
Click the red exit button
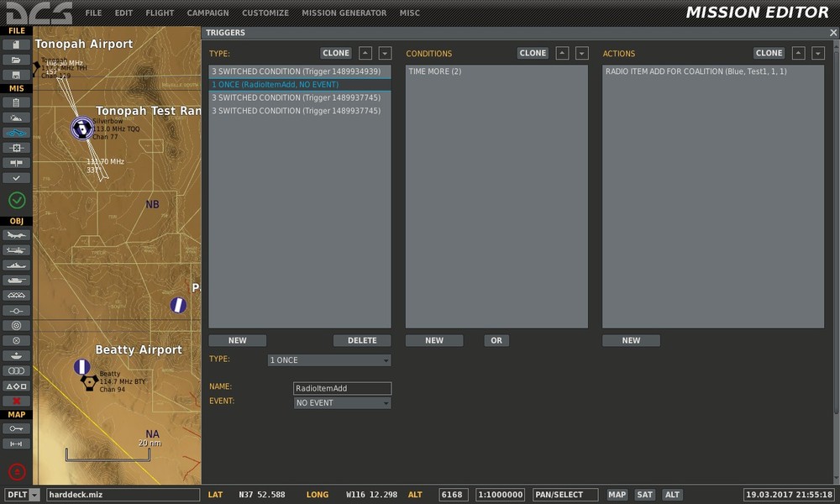[x=17, y=471]
